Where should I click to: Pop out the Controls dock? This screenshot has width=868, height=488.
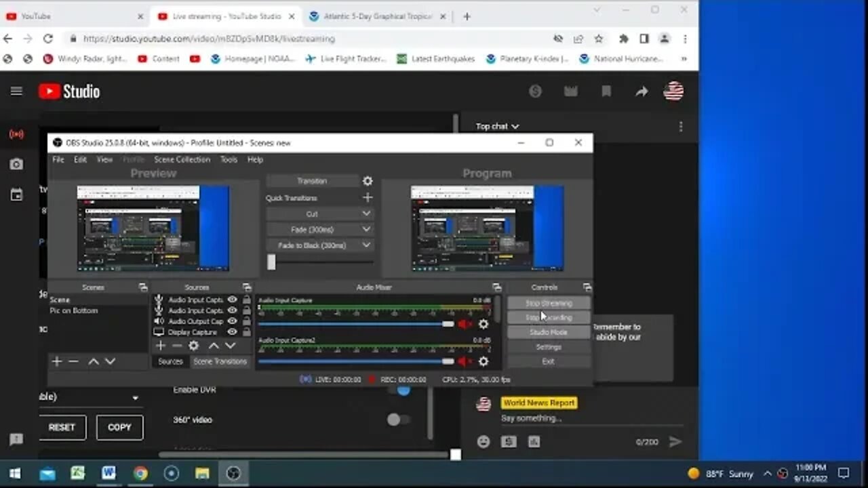(x=587, y=287)
